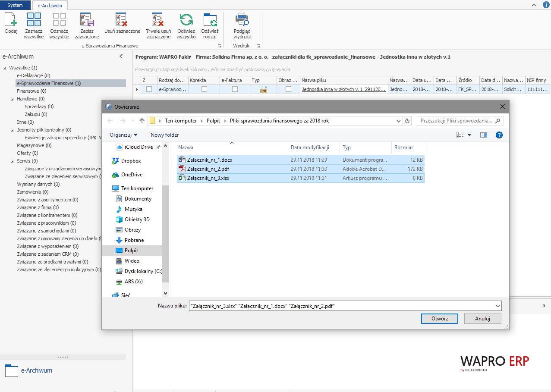This screenshot has height=392, width=551.
Task: Click the search magnifier in dialog
Action: coord(498,121)
